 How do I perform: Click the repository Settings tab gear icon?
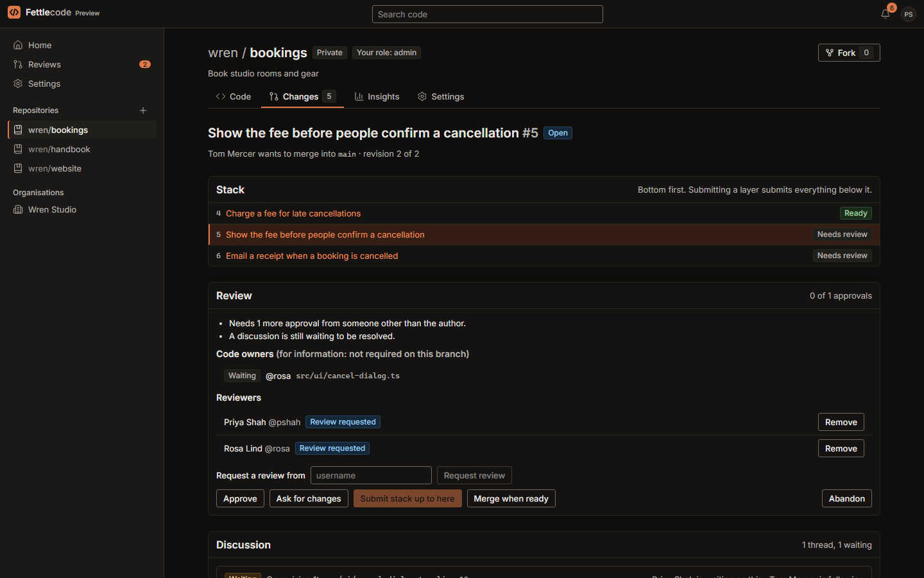coord(422,96)
